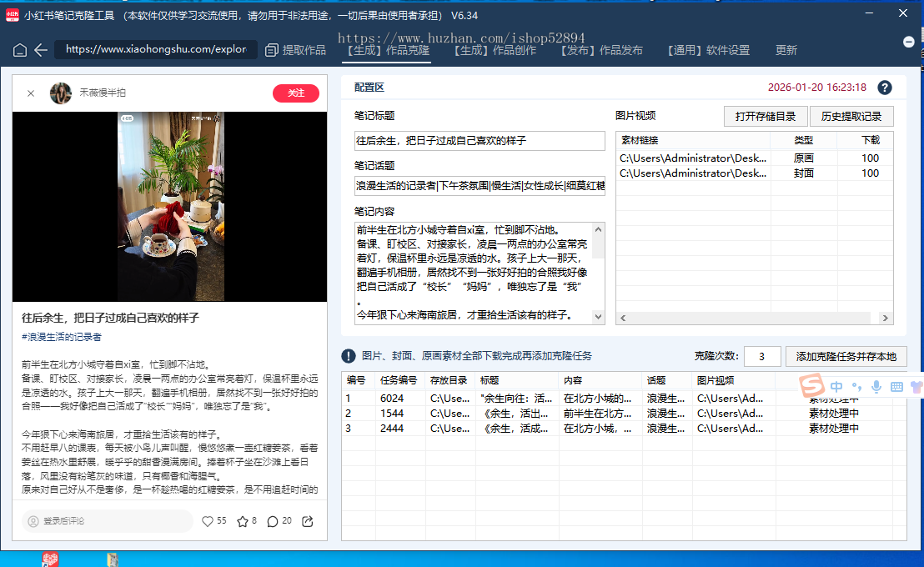The image size is (924, 567).
Task: Navigate back with the arrow icon
Action: [41, 50]
